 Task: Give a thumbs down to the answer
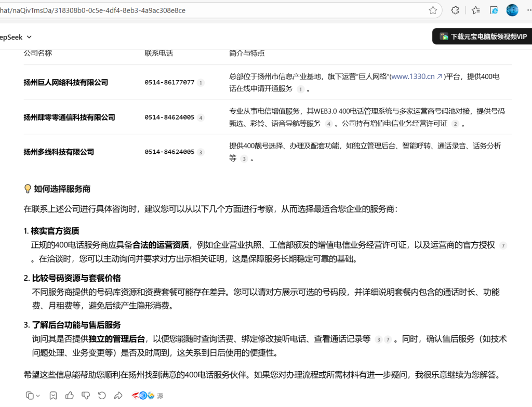85,396
